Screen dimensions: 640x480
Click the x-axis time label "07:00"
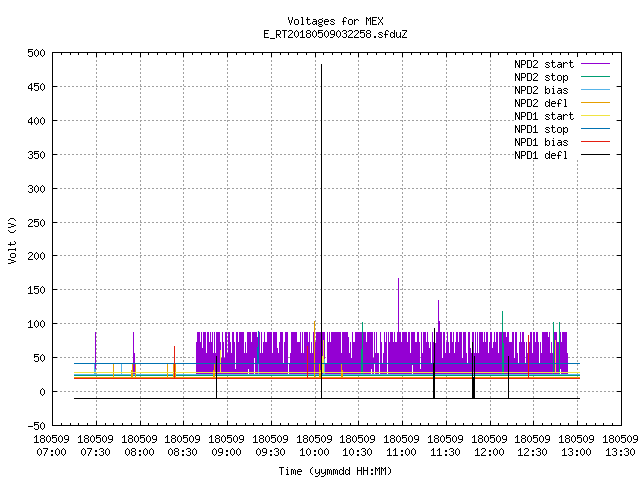point(51,452)
